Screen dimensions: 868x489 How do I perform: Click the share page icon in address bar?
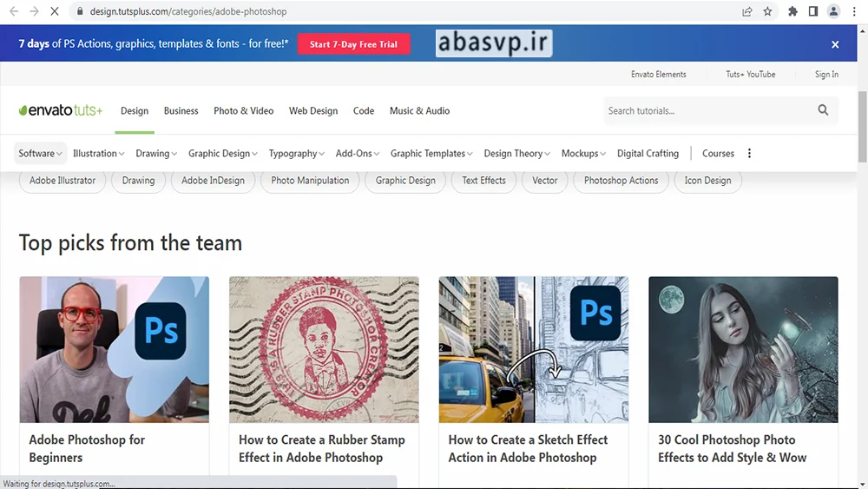(746, 11)
